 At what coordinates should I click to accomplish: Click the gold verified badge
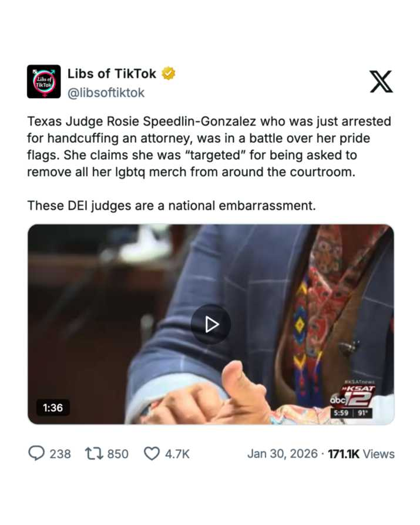(x=169, y=73)
